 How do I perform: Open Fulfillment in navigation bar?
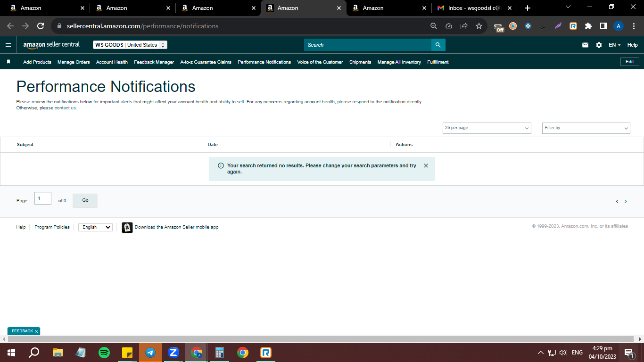[x=438, y=62]
